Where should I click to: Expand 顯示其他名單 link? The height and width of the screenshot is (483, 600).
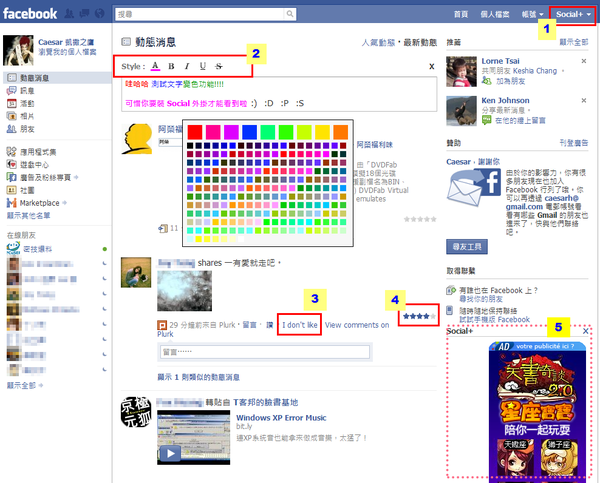click(28, 215)
